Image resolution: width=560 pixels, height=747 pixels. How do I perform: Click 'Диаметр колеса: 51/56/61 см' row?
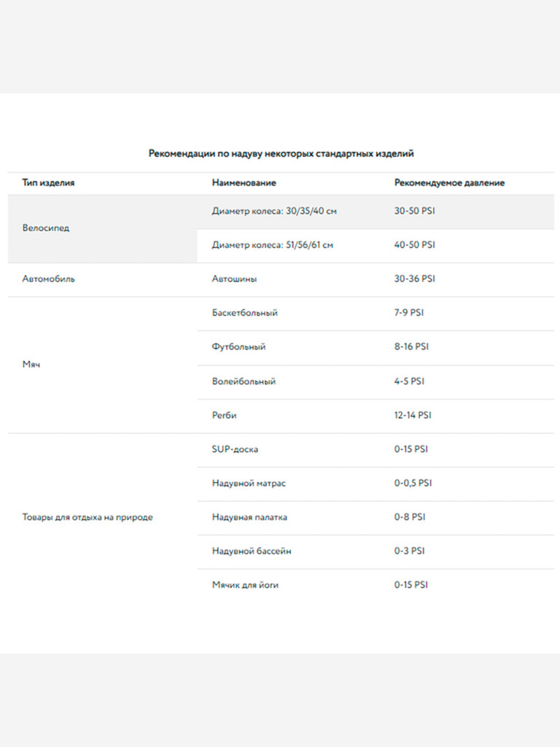point(272,245)
